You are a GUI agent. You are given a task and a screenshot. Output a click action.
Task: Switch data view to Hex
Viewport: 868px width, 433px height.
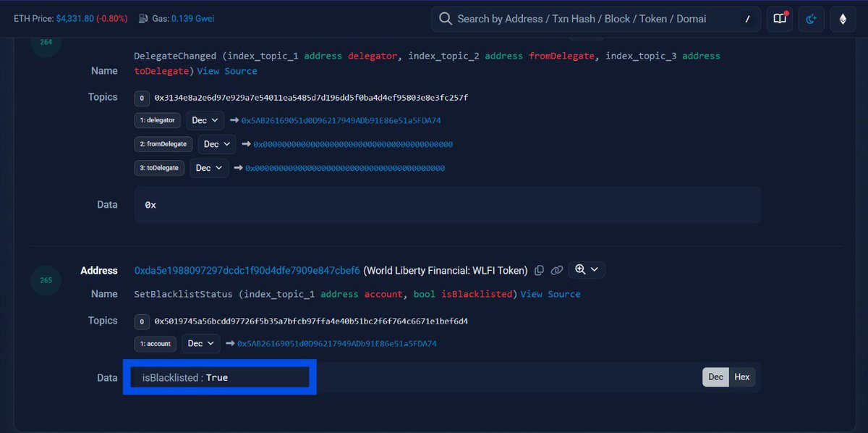[x=741, y=377]
